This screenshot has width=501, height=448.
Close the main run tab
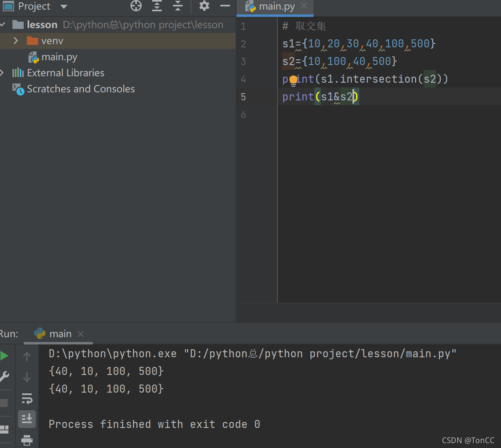click(x=81, y=334)
